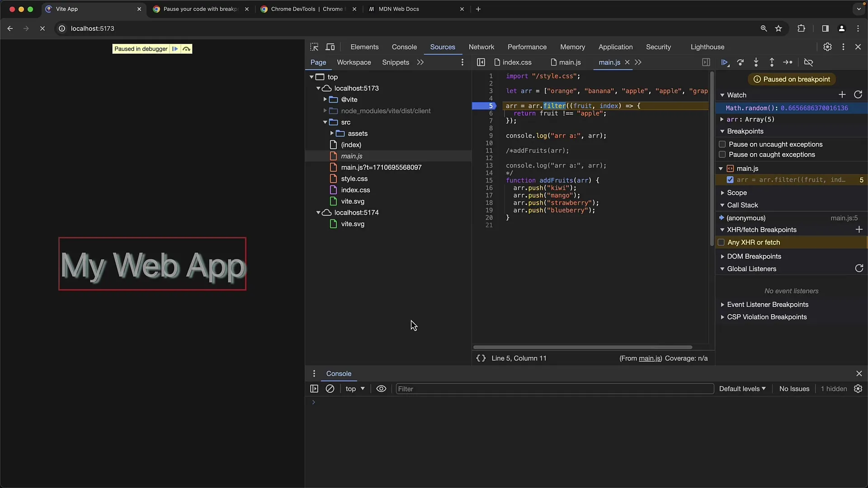
Task: Toggle the device toolbar icon
Action: (x=330, y=47)
